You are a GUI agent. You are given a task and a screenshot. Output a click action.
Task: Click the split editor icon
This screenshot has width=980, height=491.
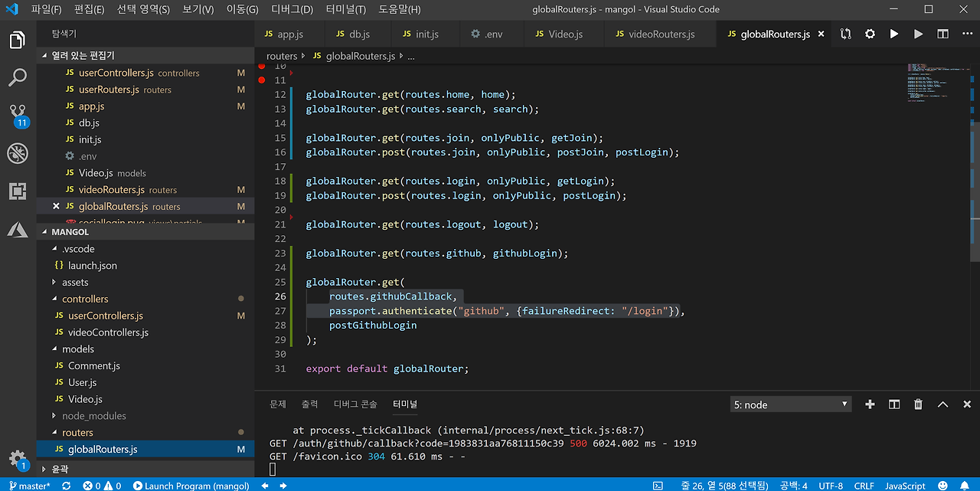942,34
